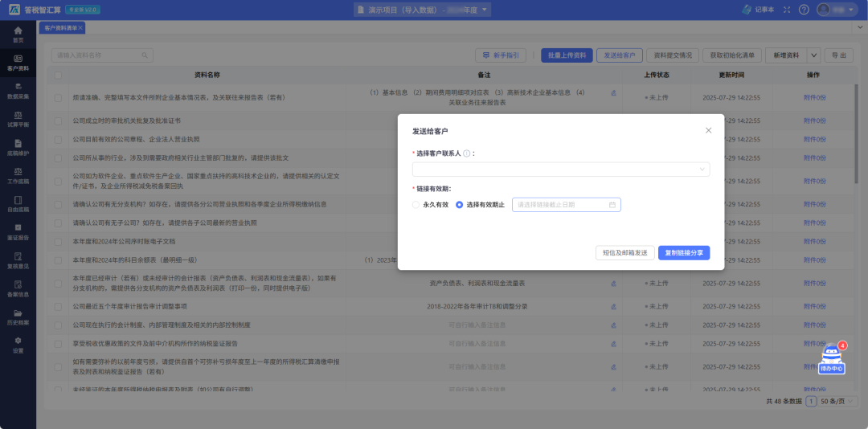This screenshot has width=868, height=429.
Task: Open the 50 条/页 page size dropdown
Action: point(838,402)
